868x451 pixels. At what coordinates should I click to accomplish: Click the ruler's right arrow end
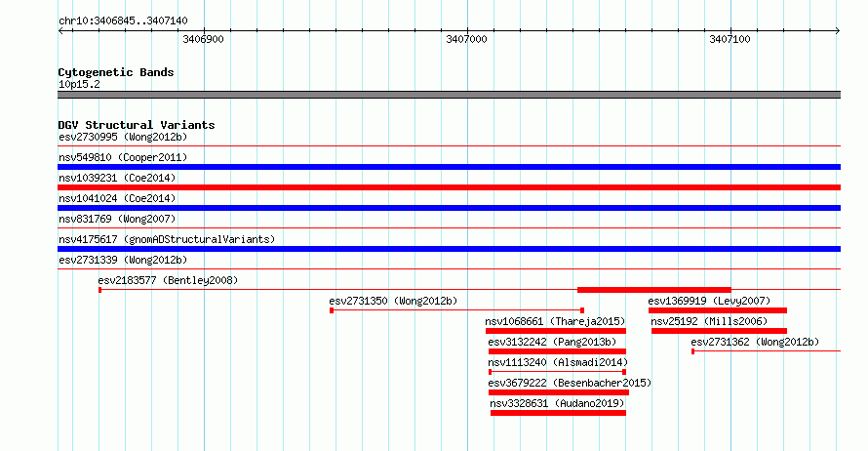[838, 30]
